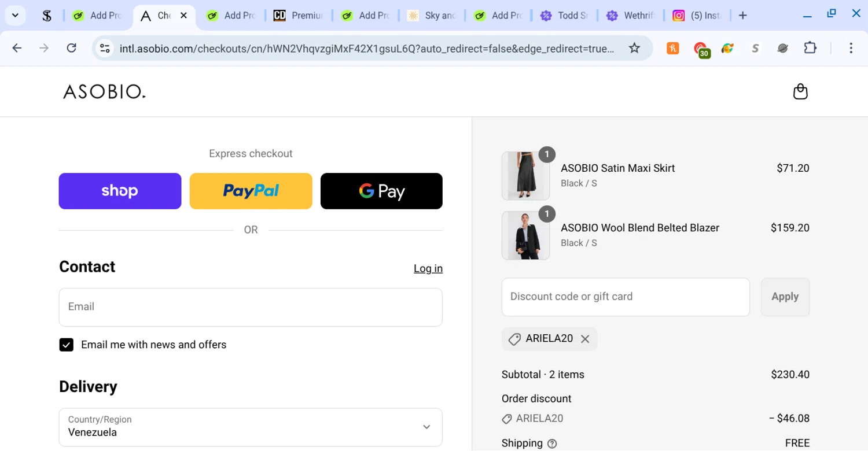The height and width of the screenshot is (451, 868).
Task: Open the Extensions puzzle piece menu
Action: click(x=810, y=48)
